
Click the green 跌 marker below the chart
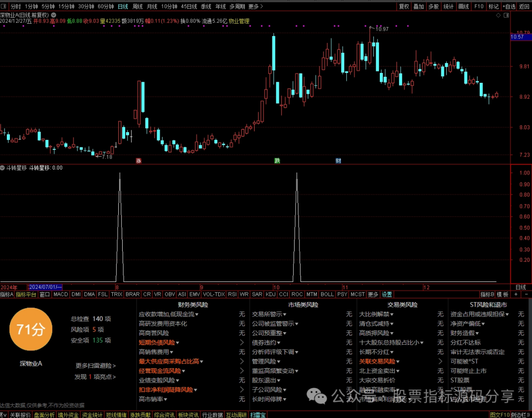[x=277, y=161]
